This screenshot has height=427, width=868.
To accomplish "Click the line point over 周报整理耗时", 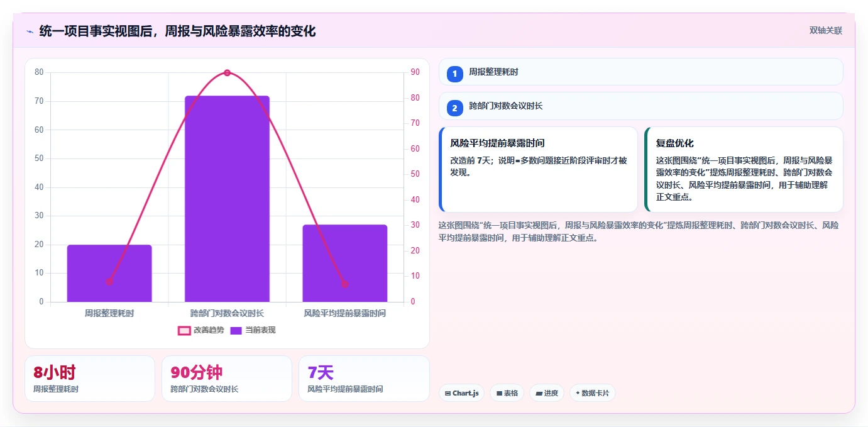I will (109, 282).
